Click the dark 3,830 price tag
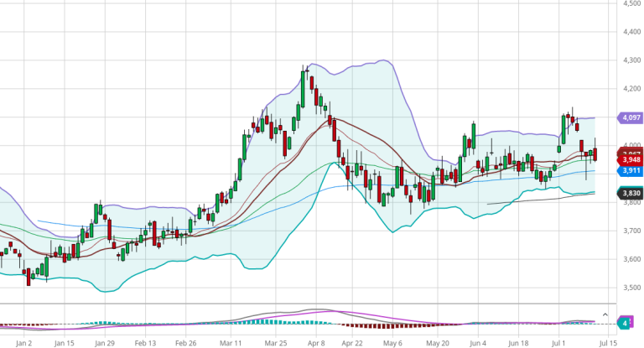The image size is (644, 348). point(629,193)
